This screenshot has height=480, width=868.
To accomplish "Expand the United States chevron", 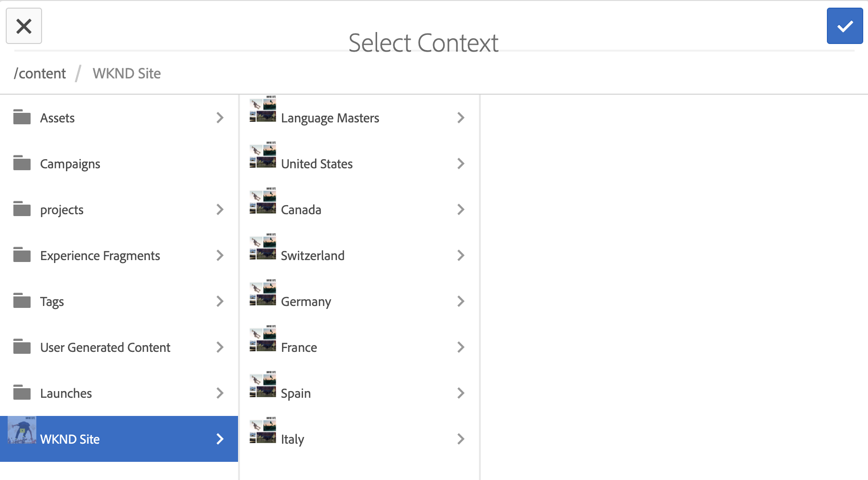I will [461, 164].
